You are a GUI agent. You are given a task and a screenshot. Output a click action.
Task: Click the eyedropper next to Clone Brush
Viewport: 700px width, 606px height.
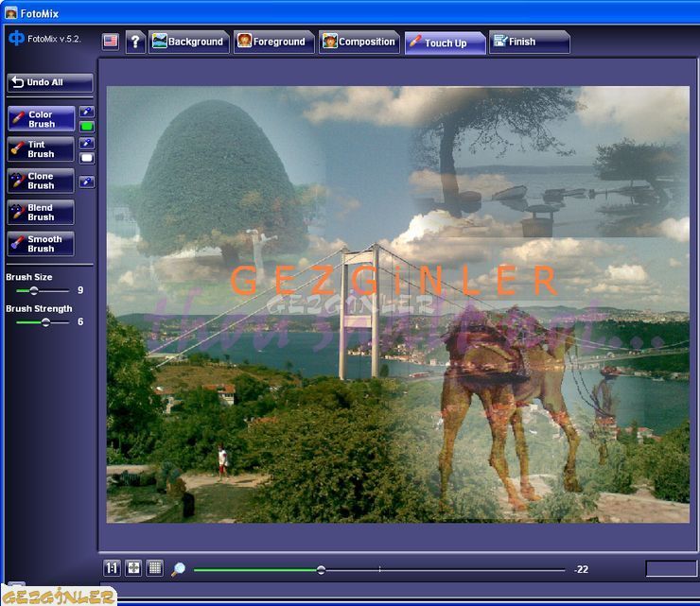coord(87,182)
